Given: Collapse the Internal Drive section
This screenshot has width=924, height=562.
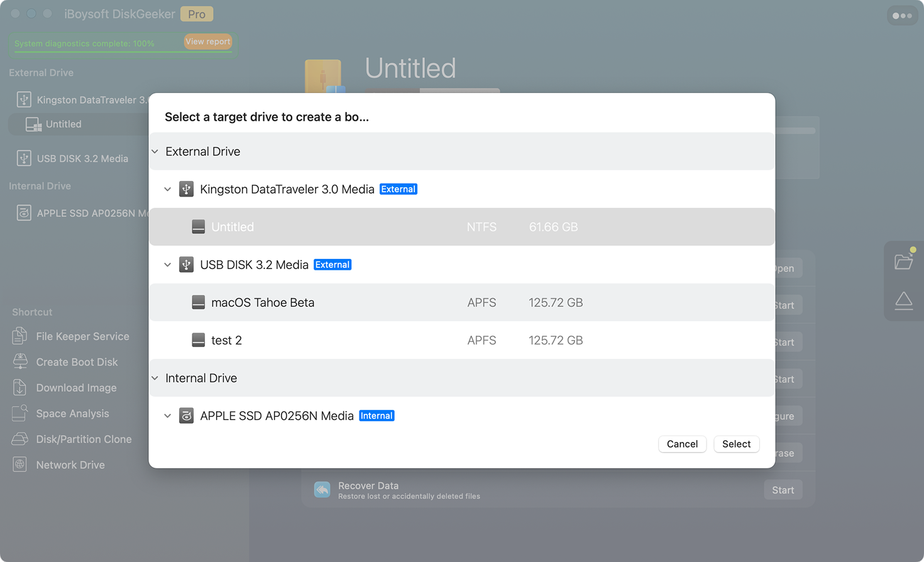Looking at the screenshot, I should [x=155, y=378].
